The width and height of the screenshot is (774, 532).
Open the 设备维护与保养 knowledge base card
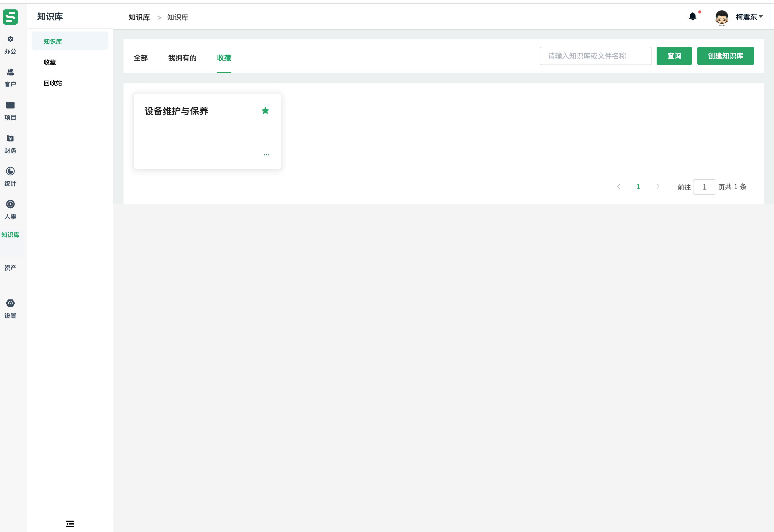click(207, 131)
